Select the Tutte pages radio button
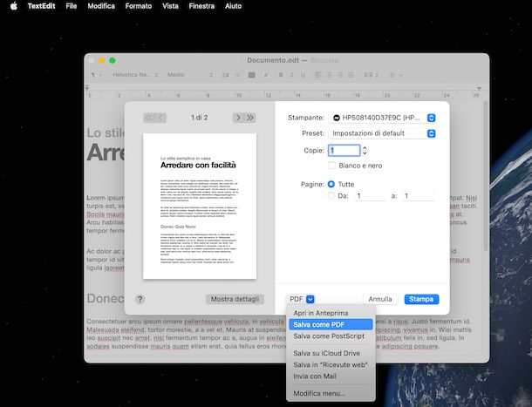Screen dimensions: 532x407 tap(331, 184)
